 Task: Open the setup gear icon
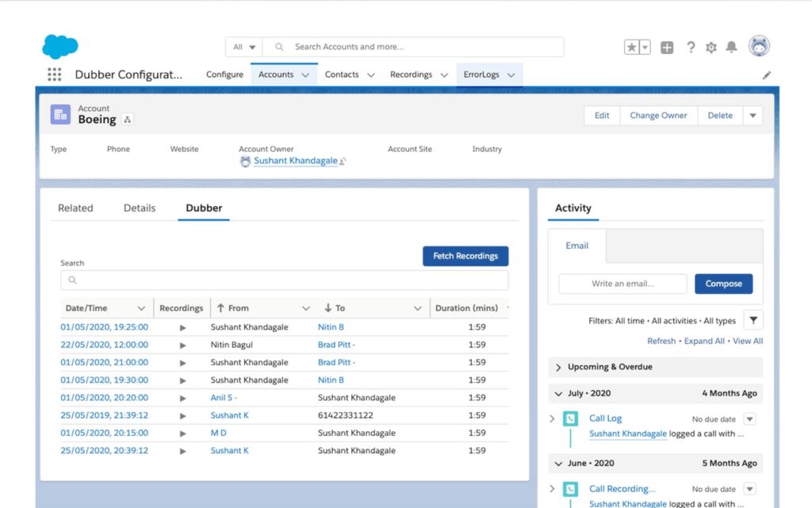(x=711, y=48)
